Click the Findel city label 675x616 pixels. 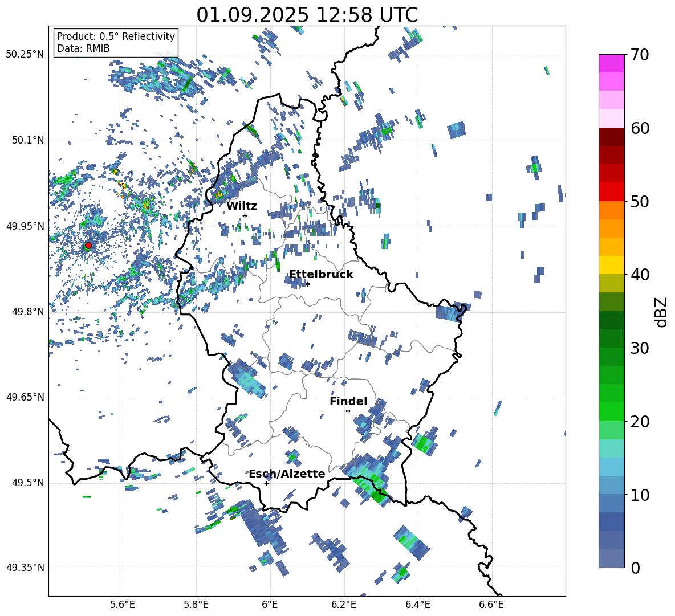coord(348,401)
